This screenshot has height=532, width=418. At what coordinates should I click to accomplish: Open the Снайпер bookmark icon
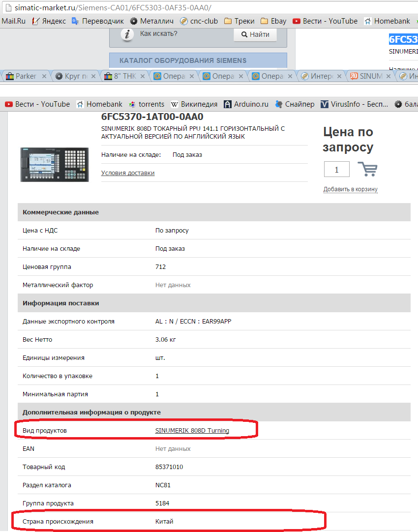278,104
